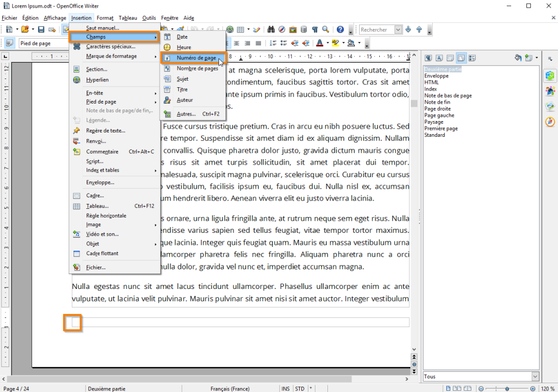Click the decrease indent icon
Image resolution: width=558 pixels, height=392 pixels.
(295, 43)
